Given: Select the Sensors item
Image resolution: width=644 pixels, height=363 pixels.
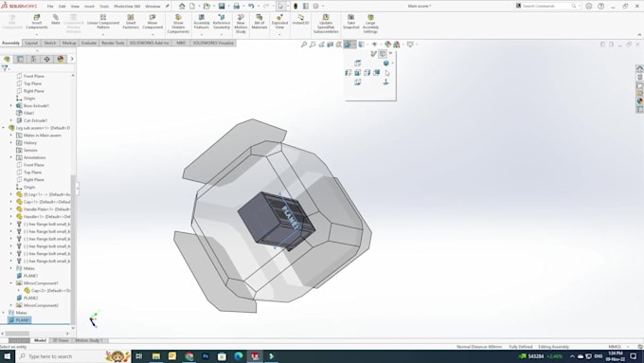Looking at the screenshot, I should [30, 150].
